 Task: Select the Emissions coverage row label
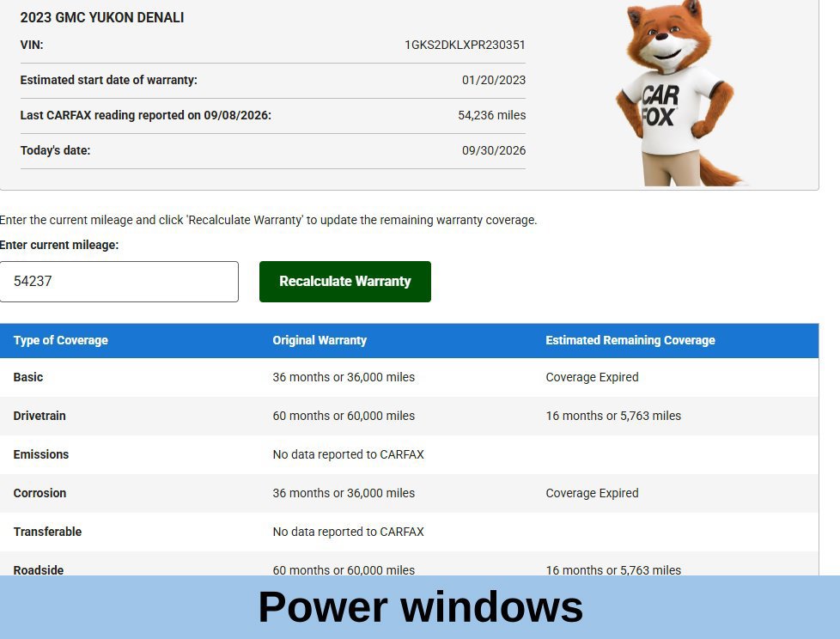[x=41, y=454]
